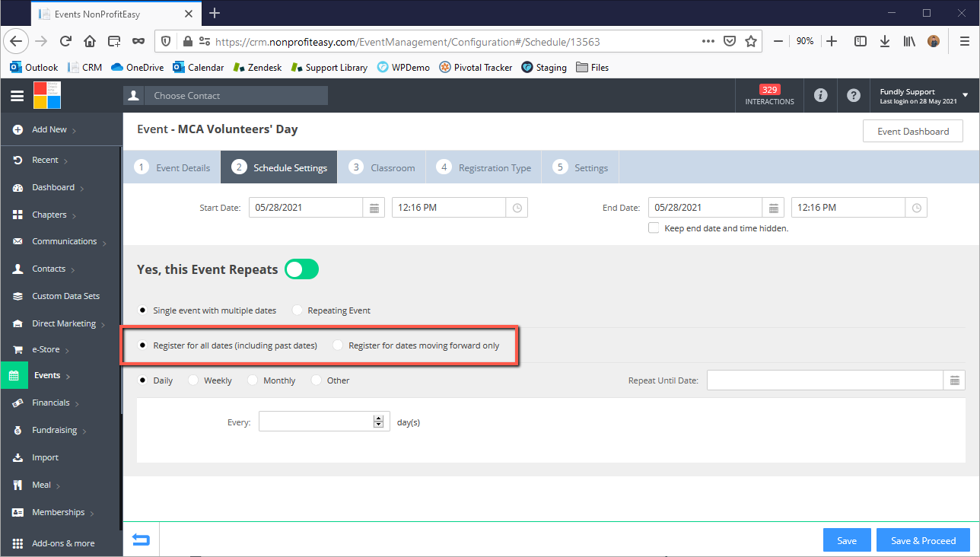The height and width of the screenshot is (557, 980).
Task: Check Keep end date and time hidden
Action: click(x=654, y=228)
